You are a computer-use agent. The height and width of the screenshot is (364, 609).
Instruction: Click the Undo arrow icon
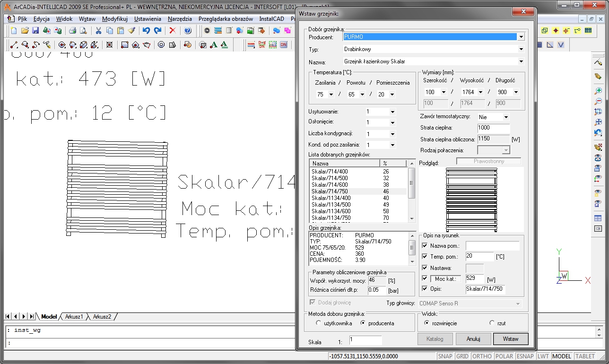(x=146, y=31)
